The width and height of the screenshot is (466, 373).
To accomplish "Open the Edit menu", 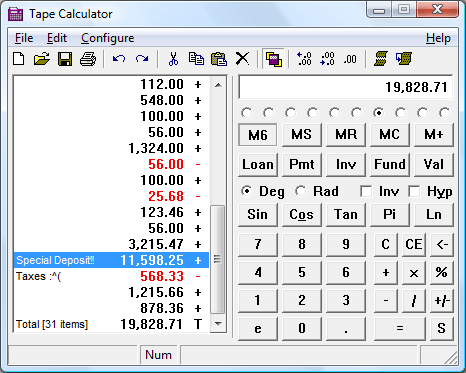I will [x=57, y=38].
